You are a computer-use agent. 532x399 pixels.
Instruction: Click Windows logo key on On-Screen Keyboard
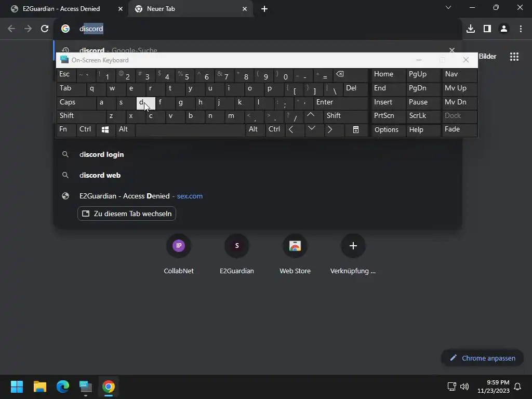[105, 129]
